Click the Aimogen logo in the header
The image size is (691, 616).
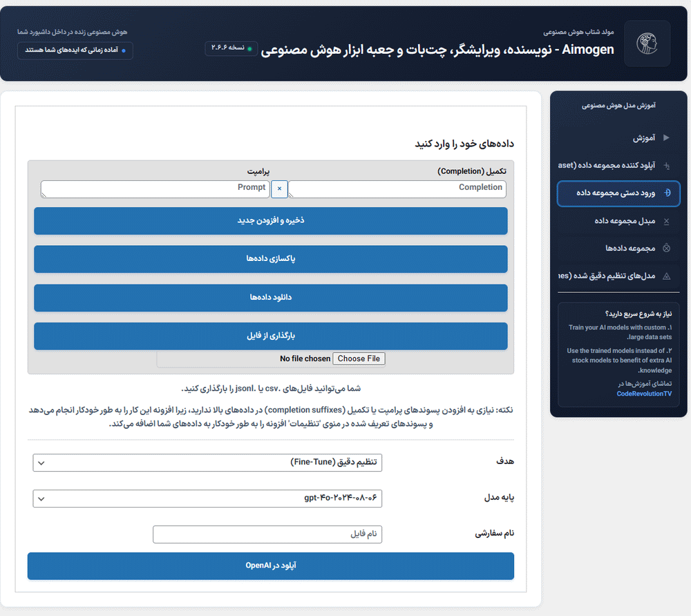tap(647, 44)
